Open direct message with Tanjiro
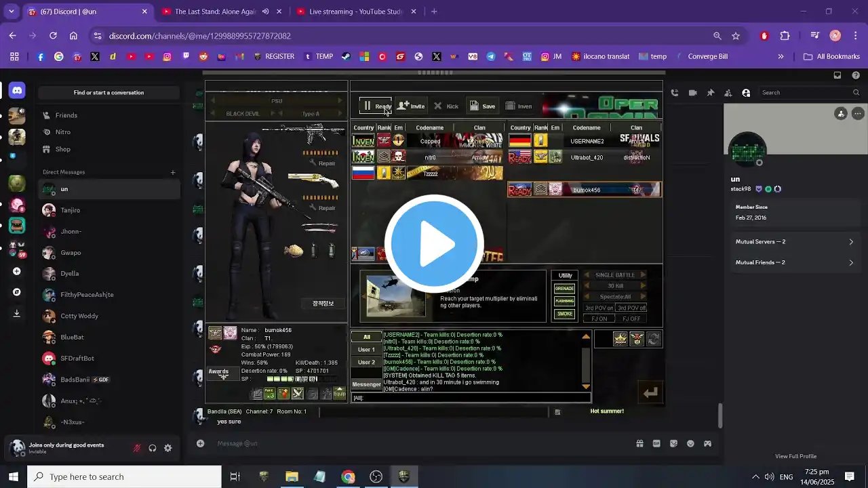 tap(108, 210)
